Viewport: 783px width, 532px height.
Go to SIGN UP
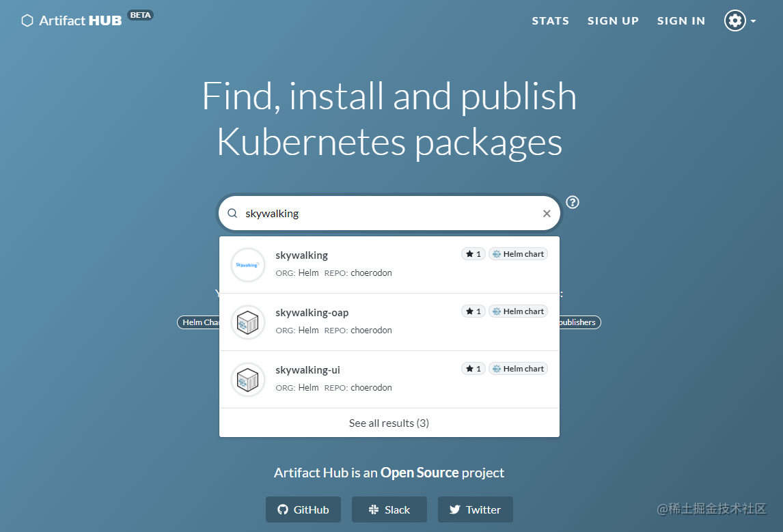pyautogui.click(x=613, y=21)
